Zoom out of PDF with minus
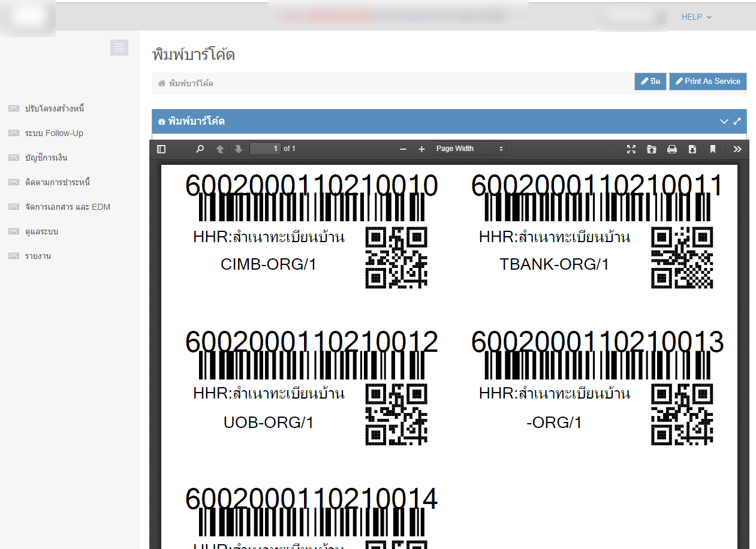 (x=403, y=149)
